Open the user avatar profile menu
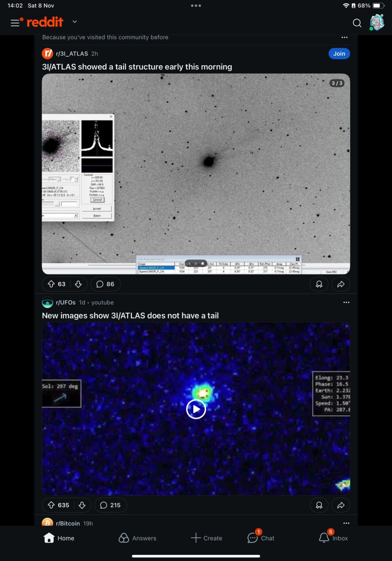 377,23
